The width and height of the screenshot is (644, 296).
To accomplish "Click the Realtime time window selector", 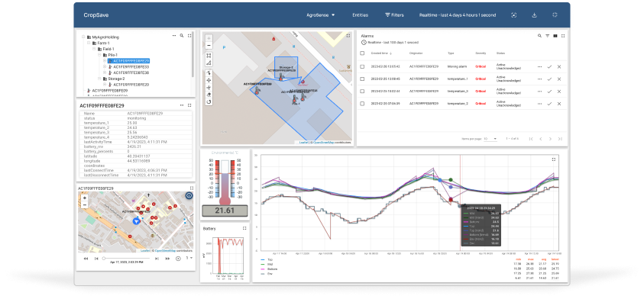I will 457,14.
